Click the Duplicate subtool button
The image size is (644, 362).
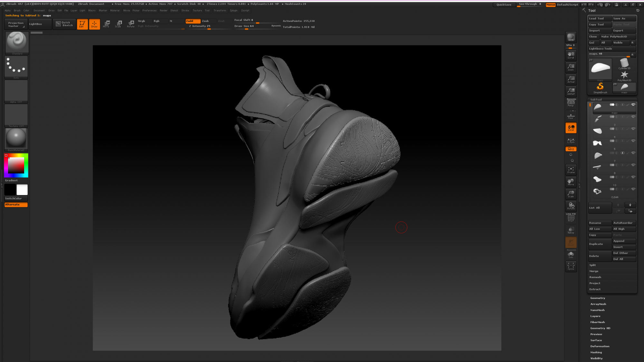(x=600, y=244)
